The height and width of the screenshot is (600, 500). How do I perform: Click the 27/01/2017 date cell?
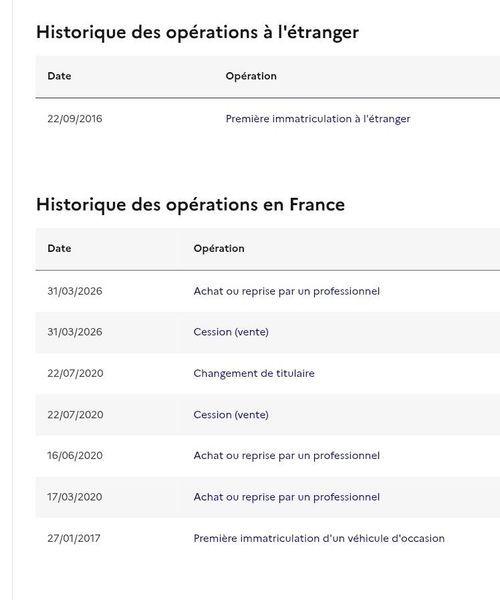[x=74, y=538]
